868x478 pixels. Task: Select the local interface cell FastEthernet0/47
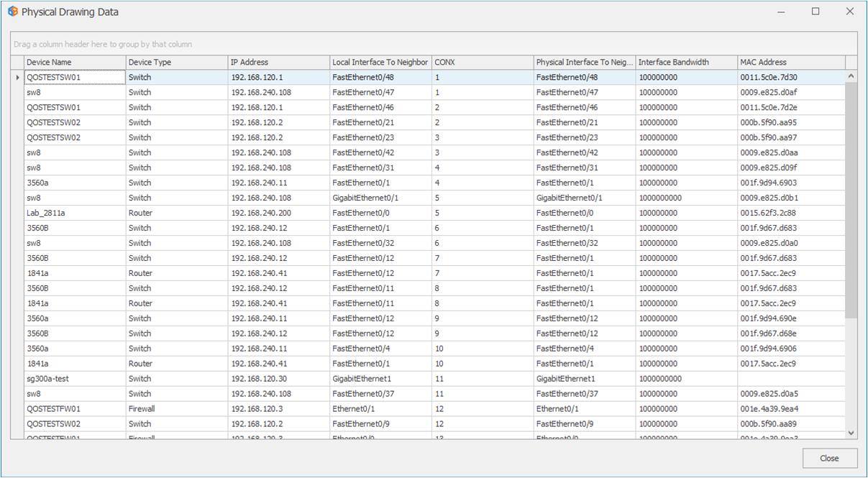(381, 92)
